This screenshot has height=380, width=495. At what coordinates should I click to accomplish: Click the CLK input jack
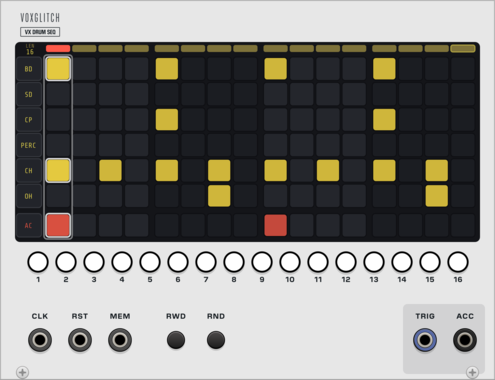(x=40, y=340)
